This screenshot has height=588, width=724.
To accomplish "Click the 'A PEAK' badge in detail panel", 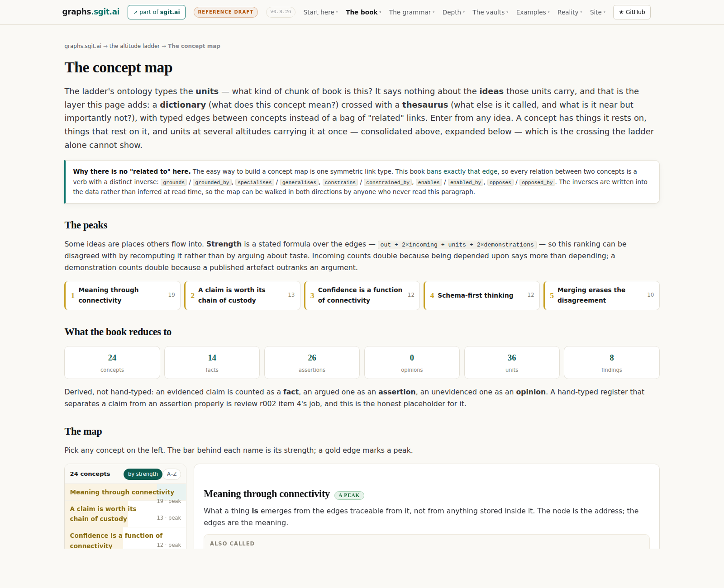I will (349, 495).
